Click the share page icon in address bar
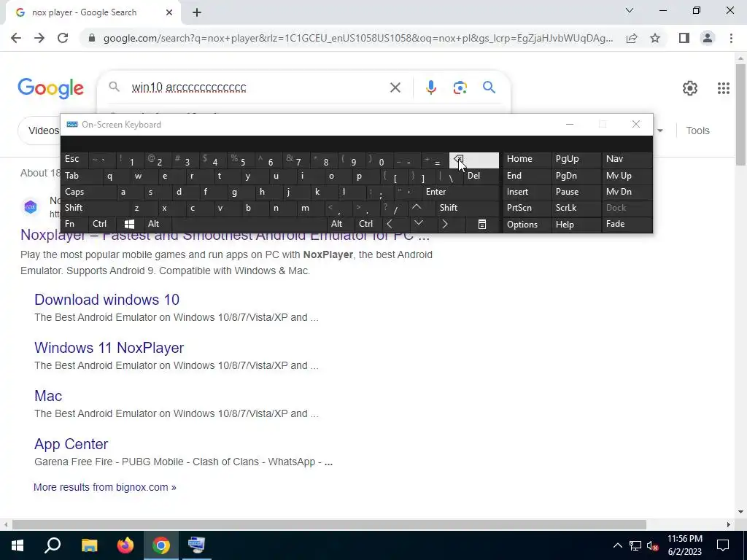Viewport: 747px width, 560px height. (632, 38)
